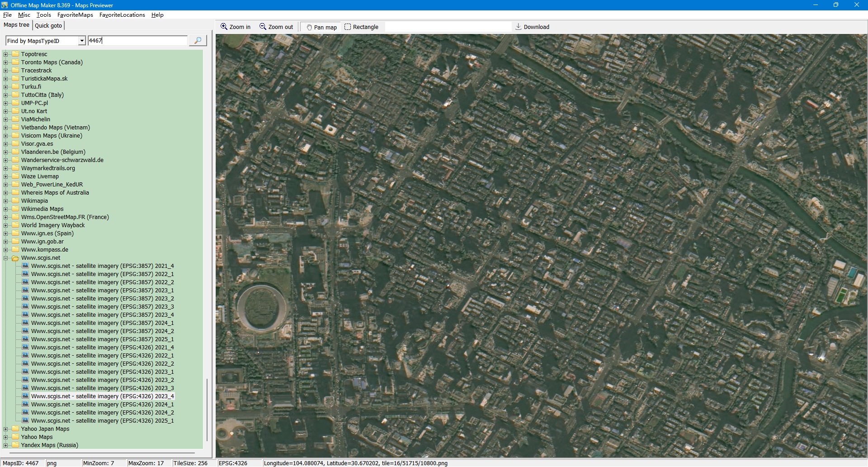
Task: Click the Www.scgis.net open folder icon
Action: click(x=15, y=258)
